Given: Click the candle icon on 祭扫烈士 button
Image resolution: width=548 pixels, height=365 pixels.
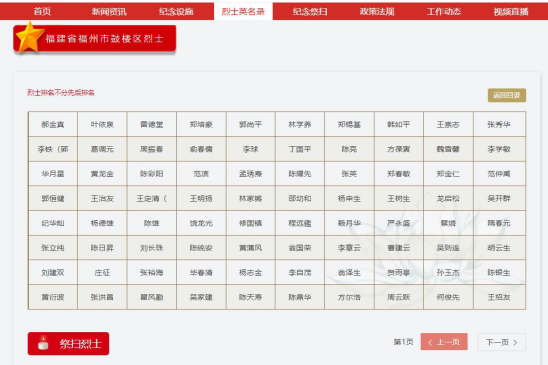Looking at the screenshot, I should (x=43, y=343).
